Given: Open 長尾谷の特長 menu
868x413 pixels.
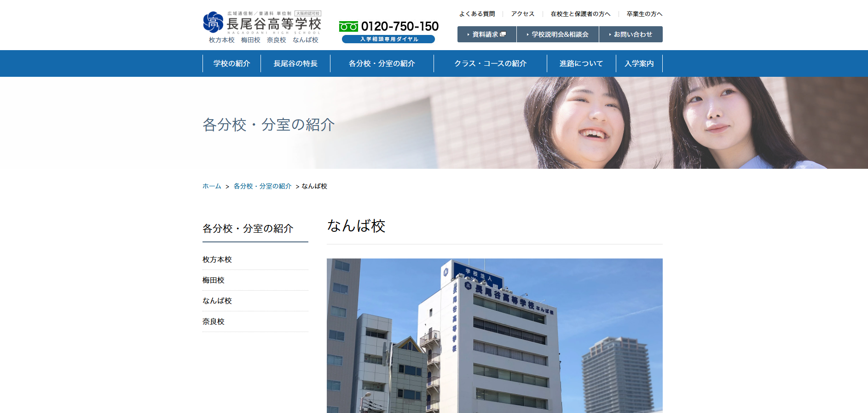Looking at the screenshot, I should click(x=295, y=63).
